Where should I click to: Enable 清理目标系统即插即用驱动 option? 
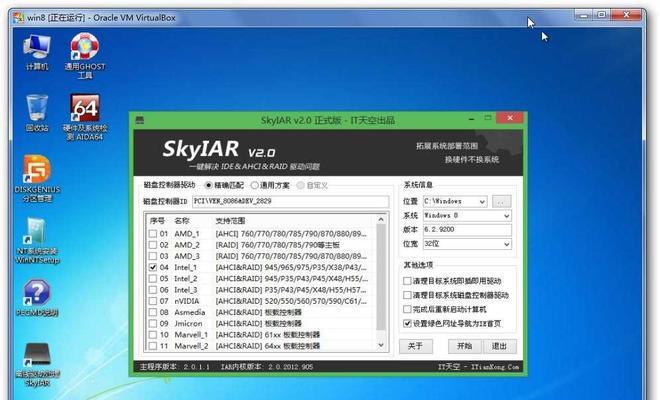(407, 281)
